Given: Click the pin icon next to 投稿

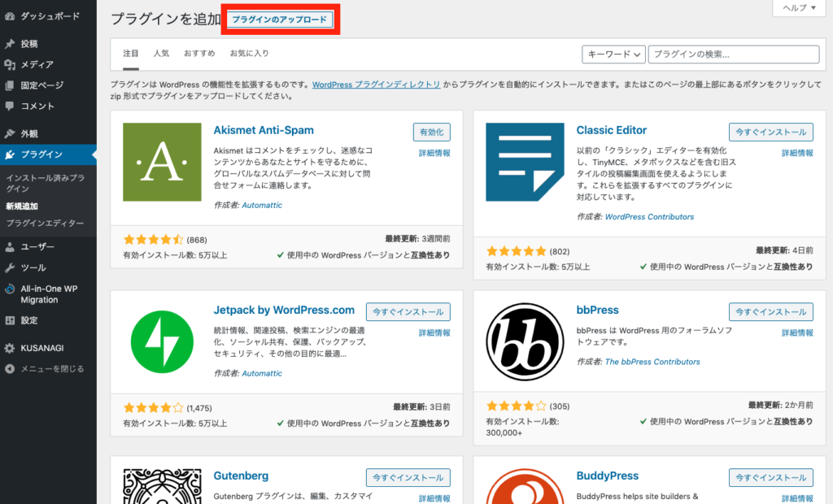Looking at the screenshot, I should pos(10,44).
